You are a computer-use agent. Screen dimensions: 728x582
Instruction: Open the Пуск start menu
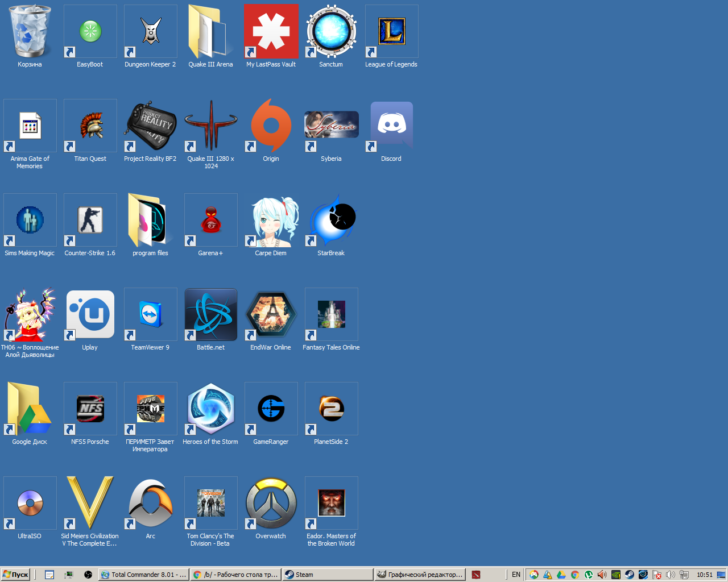pyautogui.click(x=15, y=575)
